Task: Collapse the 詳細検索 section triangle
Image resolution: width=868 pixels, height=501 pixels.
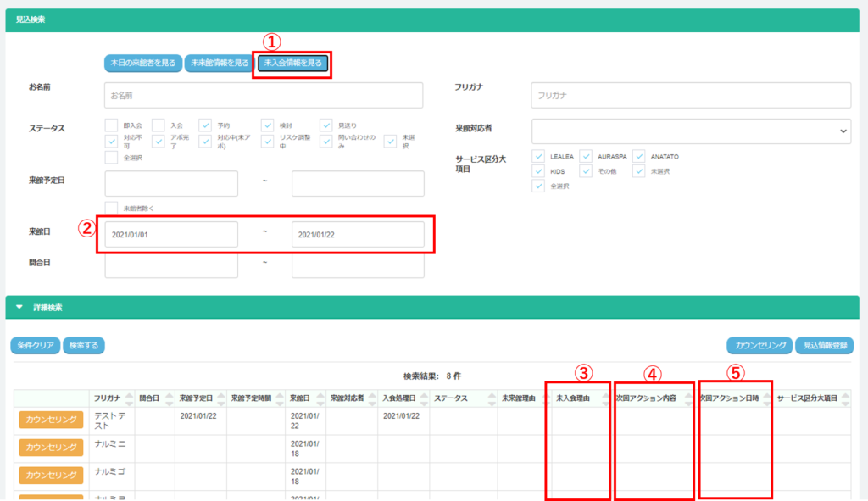Action: click(x=19, y=308)
